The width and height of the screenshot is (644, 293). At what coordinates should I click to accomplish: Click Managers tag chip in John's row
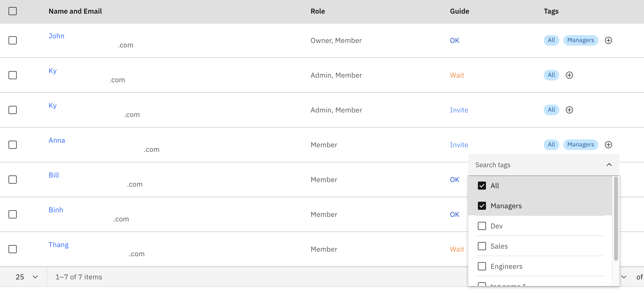click(x=580, y=40)
